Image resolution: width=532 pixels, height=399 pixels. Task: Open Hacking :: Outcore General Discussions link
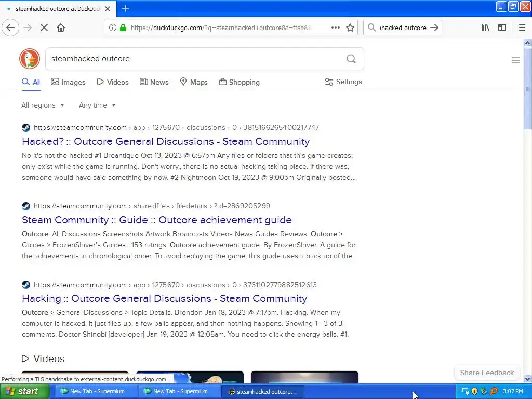pyautogui.click(x=165, y=299)
